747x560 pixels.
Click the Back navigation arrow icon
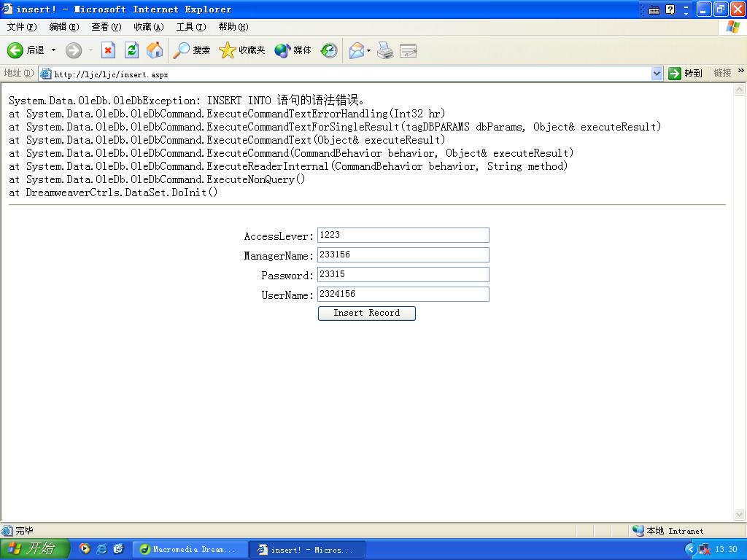(15, 50)
